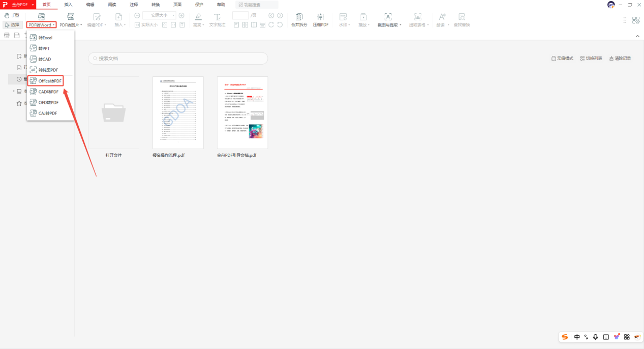Click the microphone icon in IME bar
The image size is (644, 349).
pos(596,337)
